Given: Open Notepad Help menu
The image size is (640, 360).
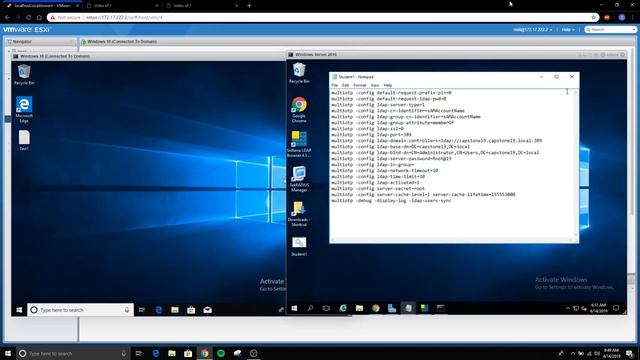Looking at the screenshot, I should click(x=388, y=85).
